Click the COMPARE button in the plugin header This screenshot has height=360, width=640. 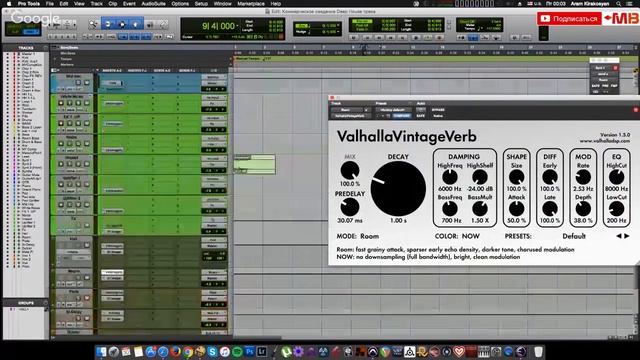402,116
